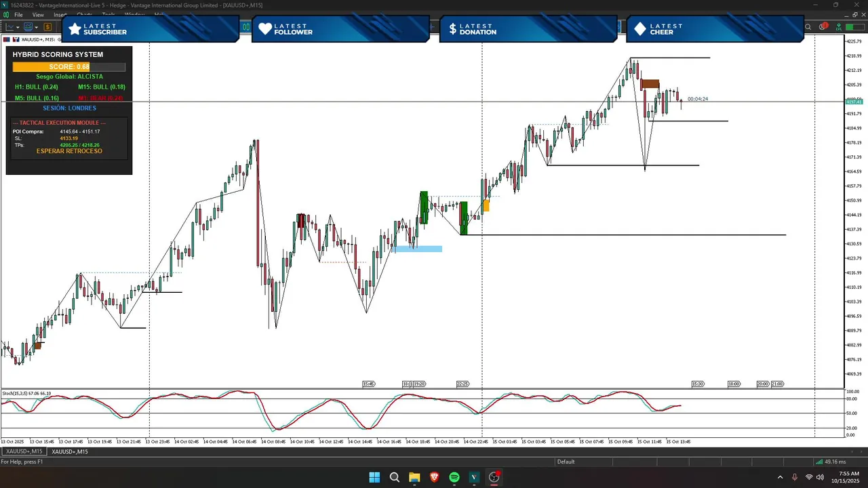Click the 22:25 time marker above the indicator
868x488 pixels.
pyautogui.click(x=463, y=384)
